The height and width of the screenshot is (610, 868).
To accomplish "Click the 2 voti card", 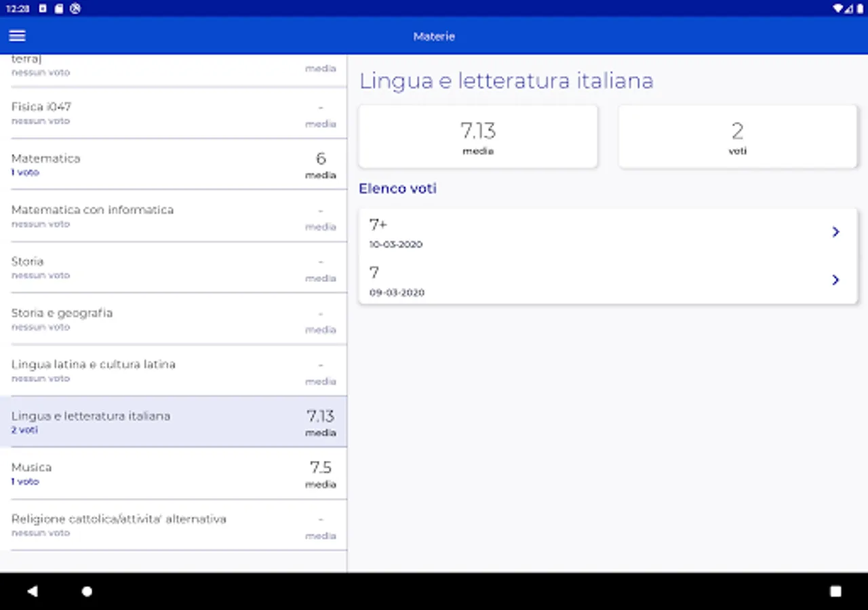I will point(738,136).
